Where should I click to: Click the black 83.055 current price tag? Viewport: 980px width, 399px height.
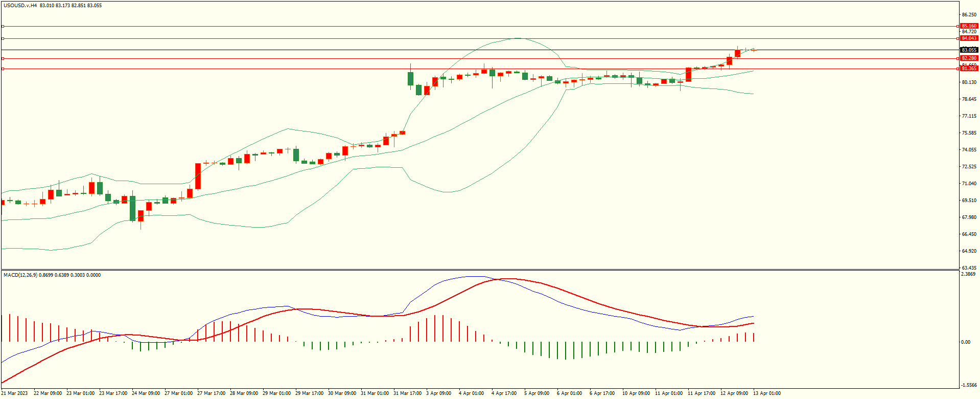point(969,50)
